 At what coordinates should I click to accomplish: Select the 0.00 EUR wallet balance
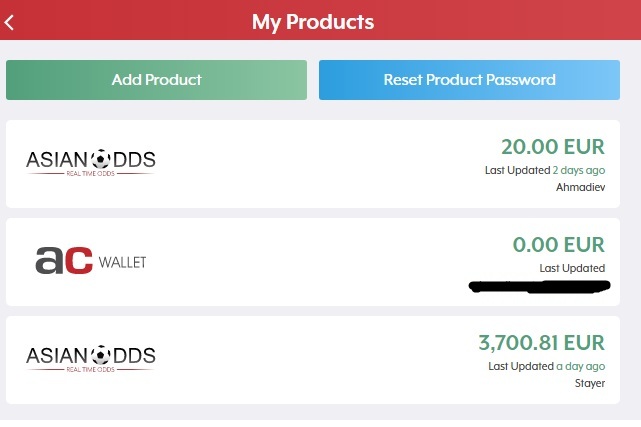tap(558, 245)
